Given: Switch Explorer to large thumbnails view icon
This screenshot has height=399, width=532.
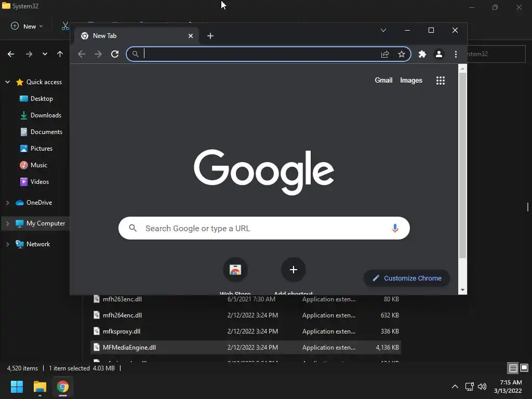Looking at the screenshot, I should click(524, 368).
